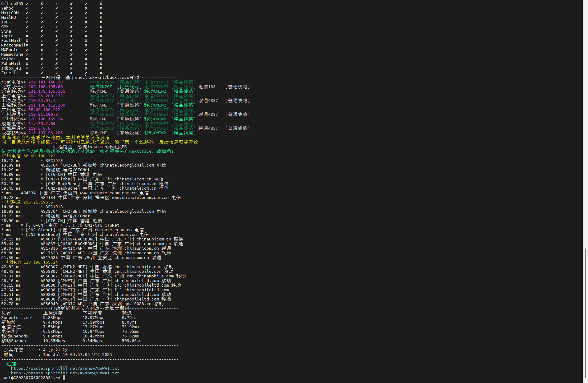Select IP address 211.136.112.200
The image size is (588, 383).
tap(47, 105)
